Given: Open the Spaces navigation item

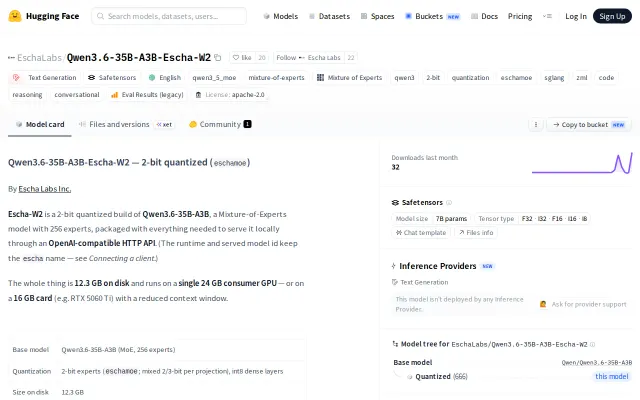Looking at the screenshot, I should tap(378, 16).
